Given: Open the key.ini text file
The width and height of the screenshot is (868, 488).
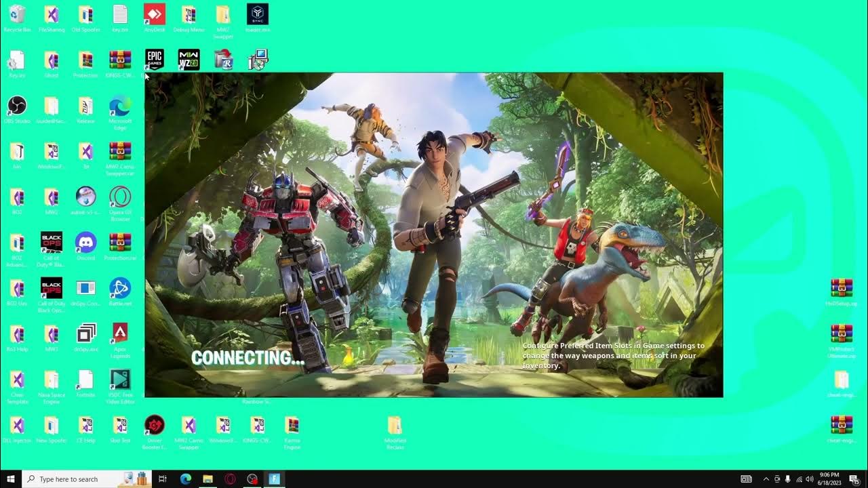Looking at the screenshot, I should [120, 18].
